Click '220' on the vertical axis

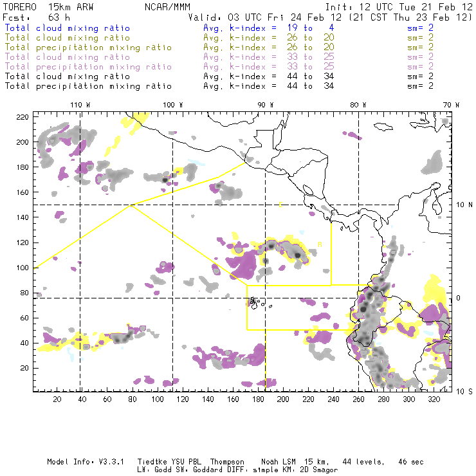point(23,117)
